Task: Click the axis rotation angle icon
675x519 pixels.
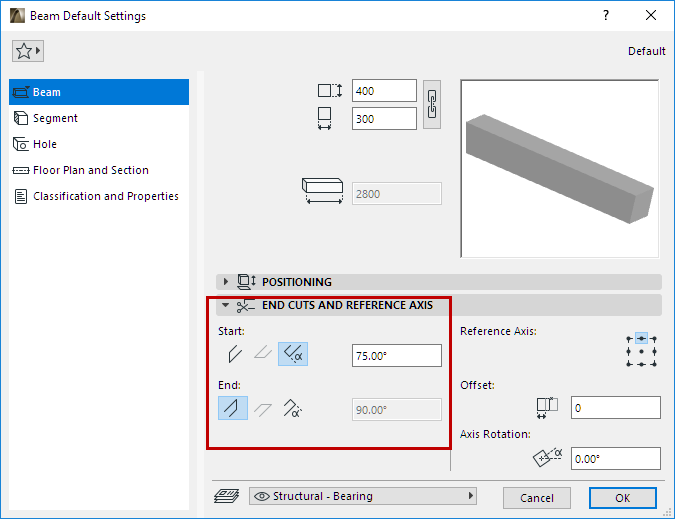Action: pos(547,457)
